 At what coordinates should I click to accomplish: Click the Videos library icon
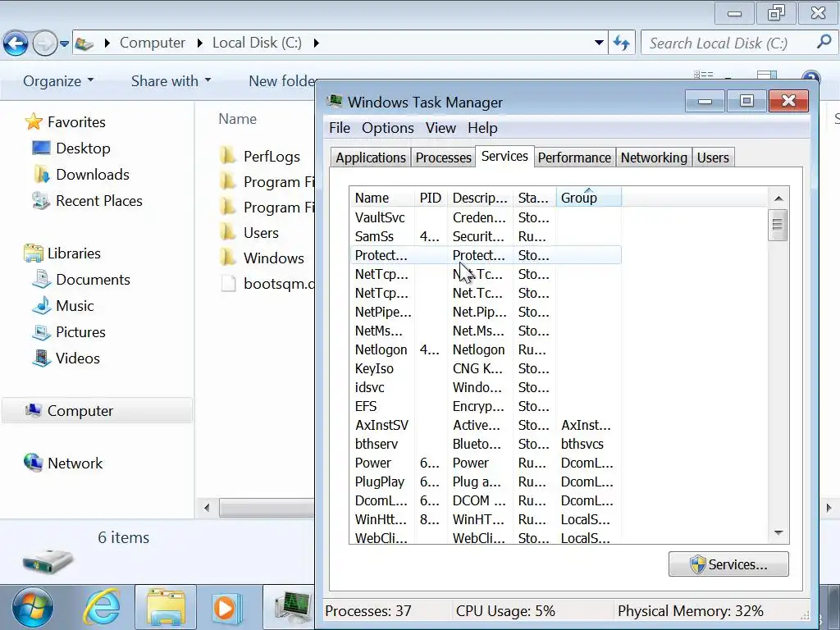pyautogui.click(x=41, y=358)
